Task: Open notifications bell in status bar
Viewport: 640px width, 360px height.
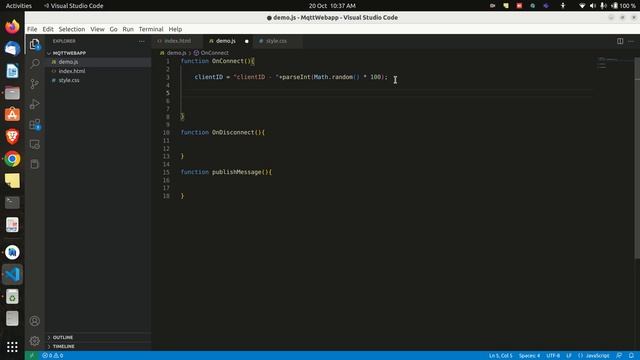Action: (631, 356)
